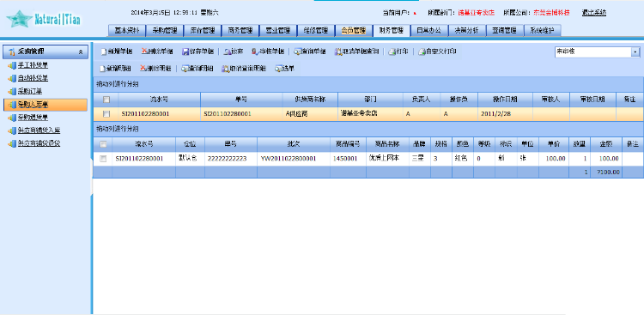Click the 取消单据查询 toolbar icon
Image resolution: width=644 pixels, height=315 pixels.
[338, 51]
